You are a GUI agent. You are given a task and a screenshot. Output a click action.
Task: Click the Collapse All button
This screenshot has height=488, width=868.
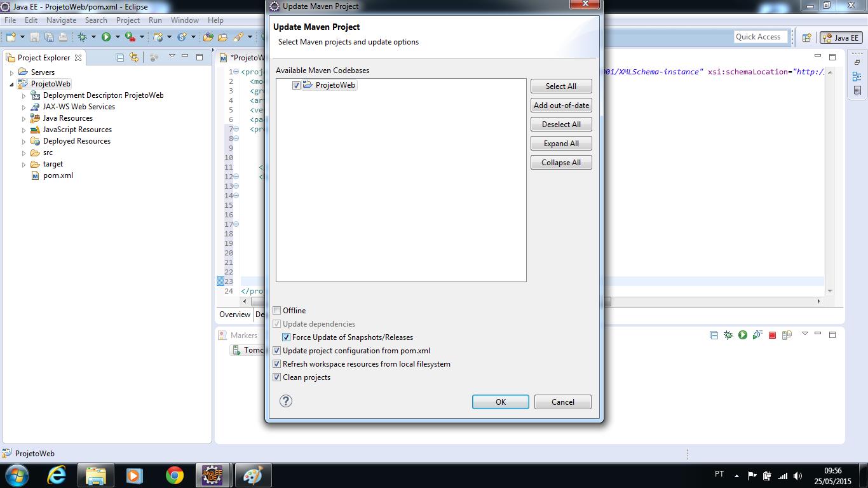pyautogui.click(x=561, y=163)
